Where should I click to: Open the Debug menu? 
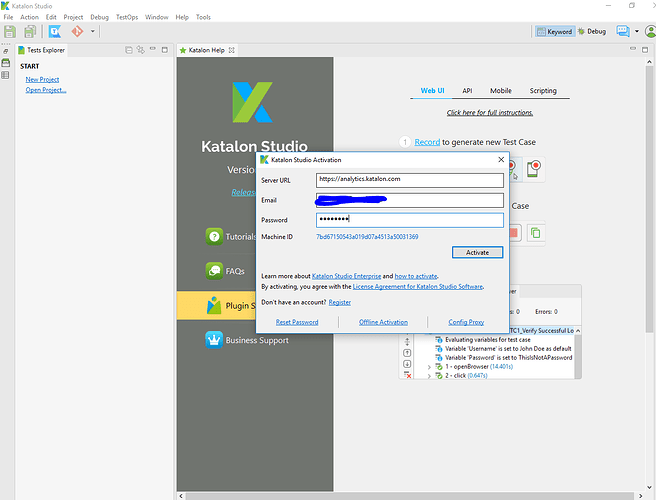100,17
